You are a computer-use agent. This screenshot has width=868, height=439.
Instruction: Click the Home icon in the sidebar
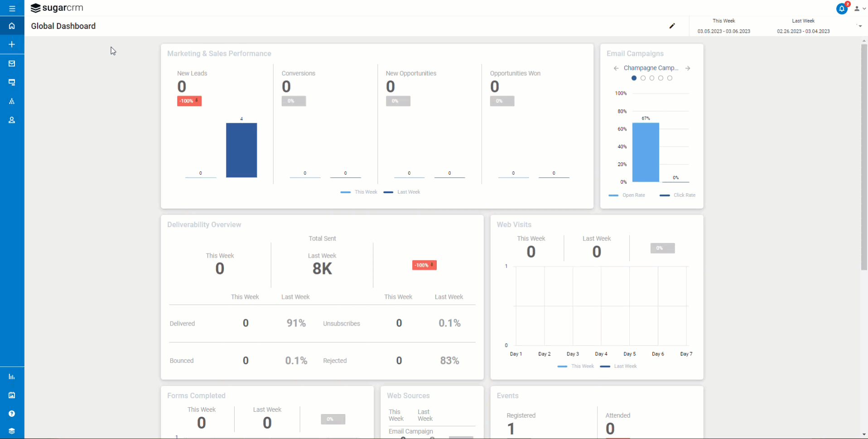12,26
